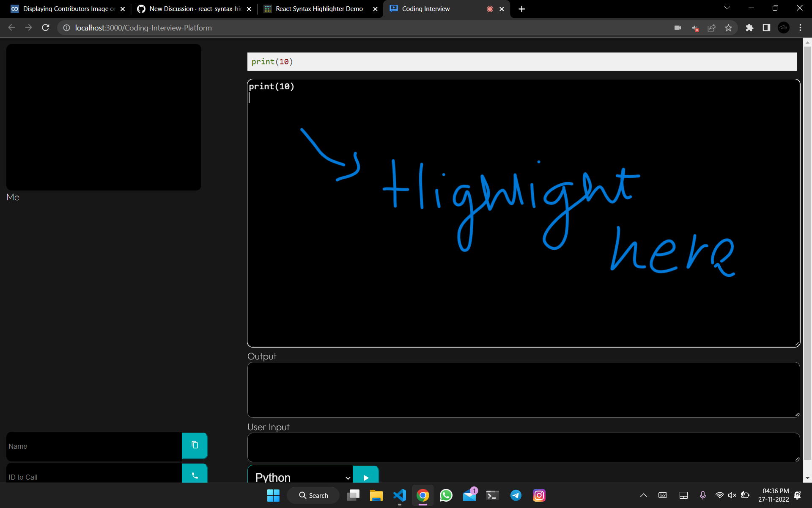Click the WhatsApp icon in taskbar
This screenshot has height=508, width=812.
point(446,495)
